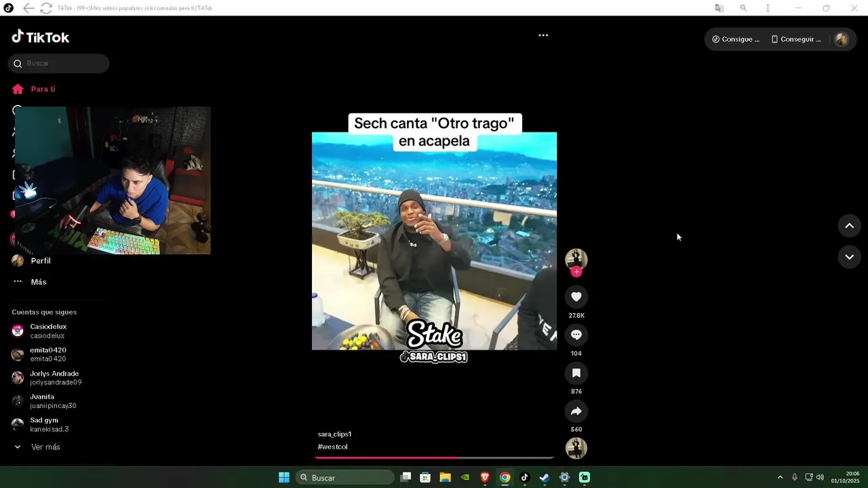Open comments via the speech bubble icon
This screenshot has height=488, width=868.
point(576,335)
